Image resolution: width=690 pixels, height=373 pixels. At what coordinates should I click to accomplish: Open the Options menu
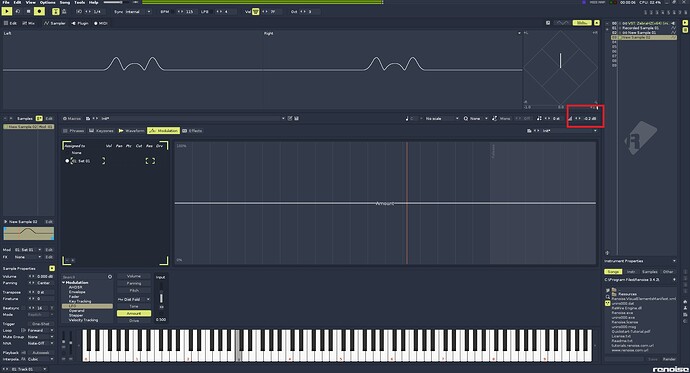coord(48,2)
